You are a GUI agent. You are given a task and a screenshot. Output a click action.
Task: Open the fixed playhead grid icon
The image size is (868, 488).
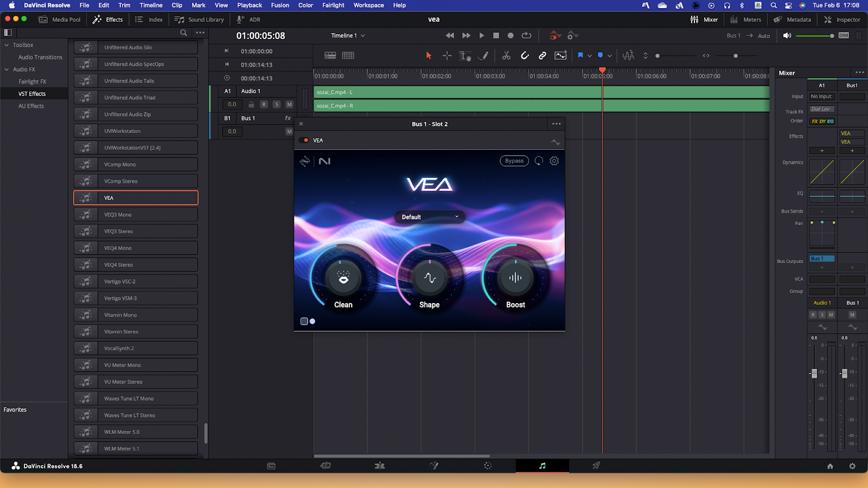click(x=348, y=55)
